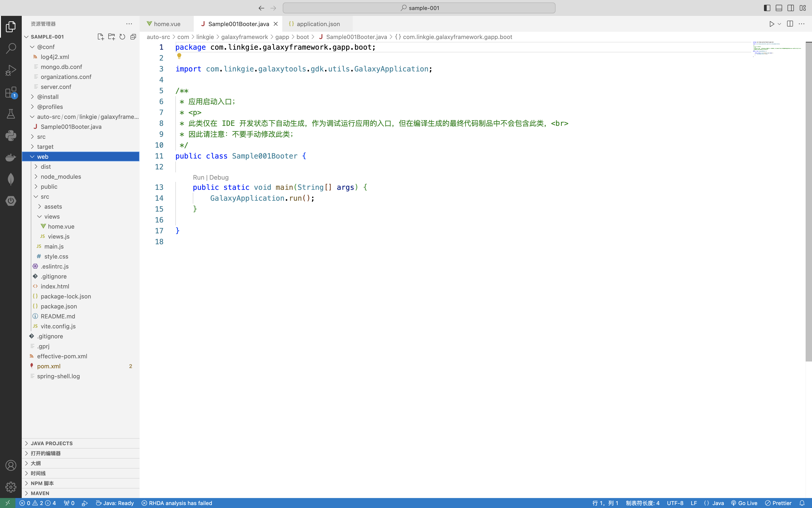
Task: Collapse the @conf folder
Action: click(80, 47)
